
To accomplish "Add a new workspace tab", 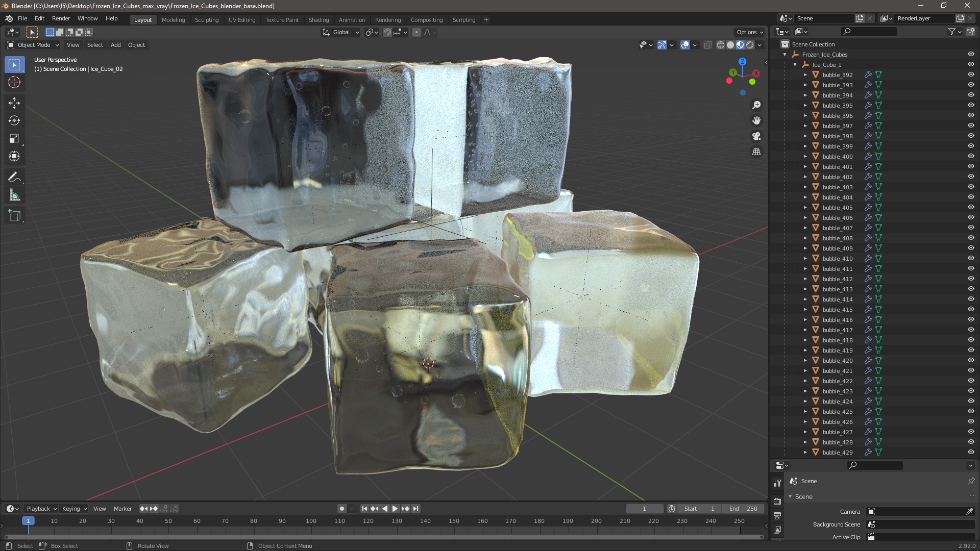I will pos(486,20).
